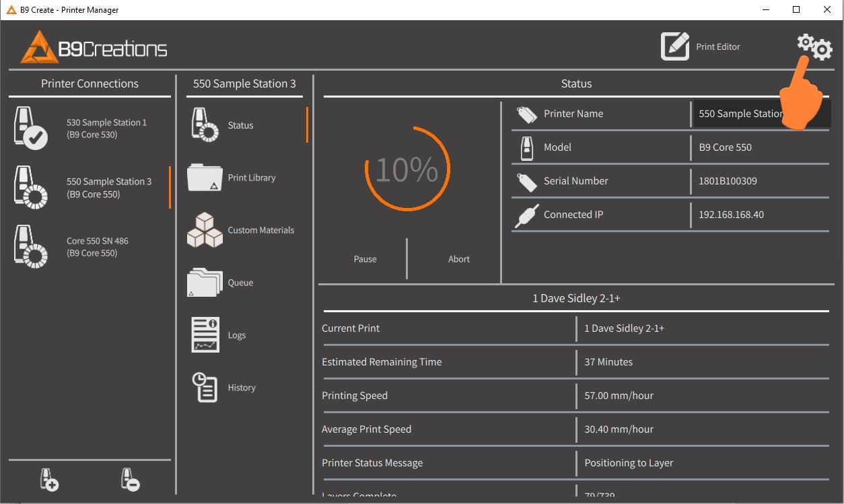This screenshot has width=844, height=504.
Task: Select the B9 Core 550 model value
Action: tap(725, 147)
